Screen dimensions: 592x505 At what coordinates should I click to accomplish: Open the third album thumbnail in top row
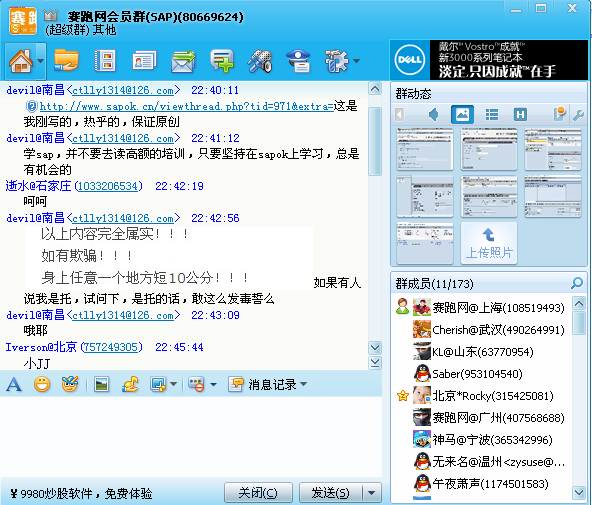pos(553,149)
